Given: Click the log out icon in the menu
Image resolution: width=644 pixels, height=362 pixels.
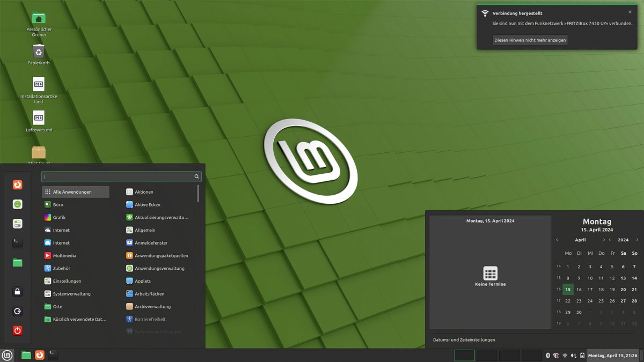Looking at the screenshot, I should [x=18, y=311].
